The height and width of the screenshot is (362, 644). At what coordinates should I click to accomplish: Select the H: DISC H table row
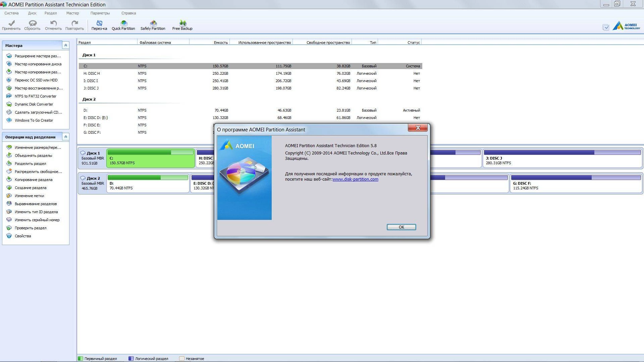click(250, 73)
